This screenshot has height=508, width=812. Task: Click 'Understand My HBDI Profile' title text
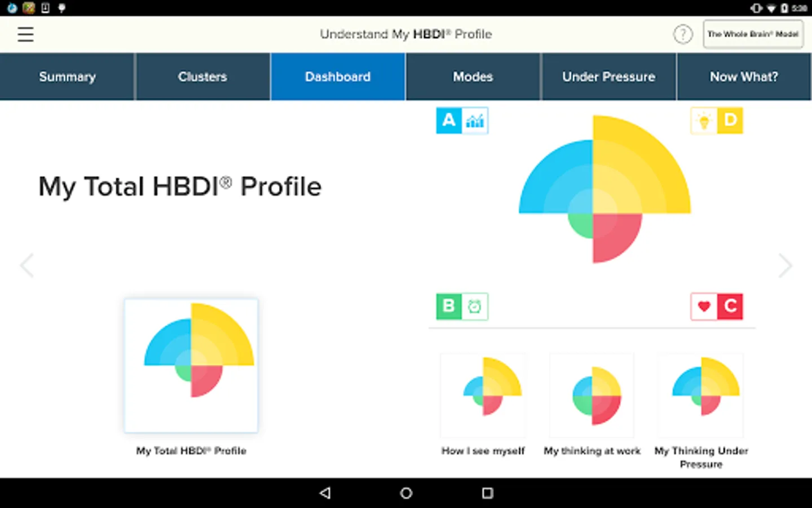coord(406,34)
